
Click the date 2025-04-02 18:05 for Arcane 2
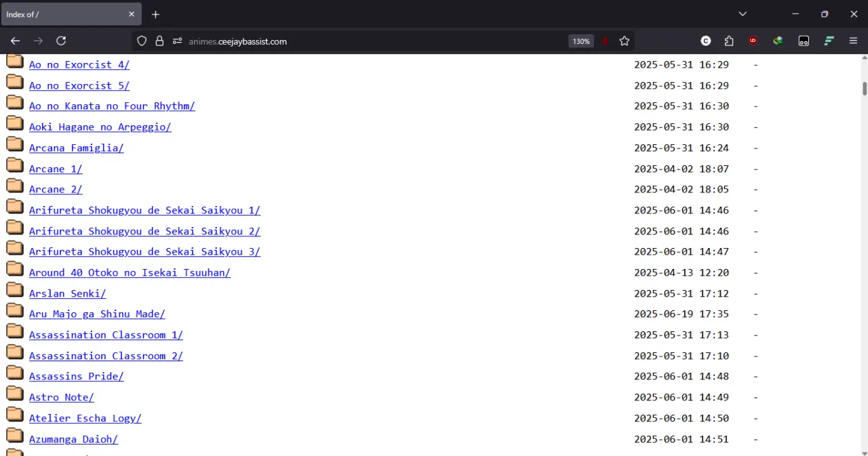[x=682, y=190]
